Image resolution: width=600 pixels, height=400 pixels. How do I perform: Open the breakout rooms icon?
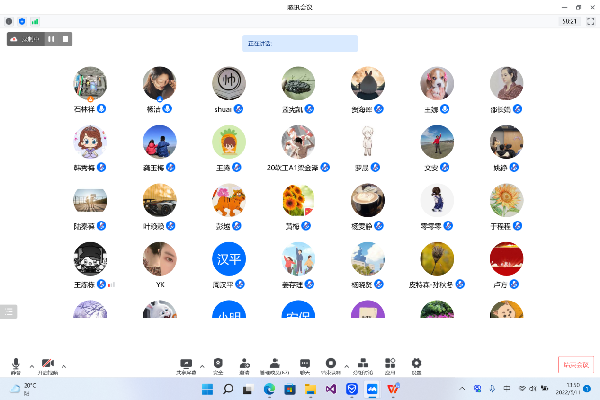coord(362,364)
